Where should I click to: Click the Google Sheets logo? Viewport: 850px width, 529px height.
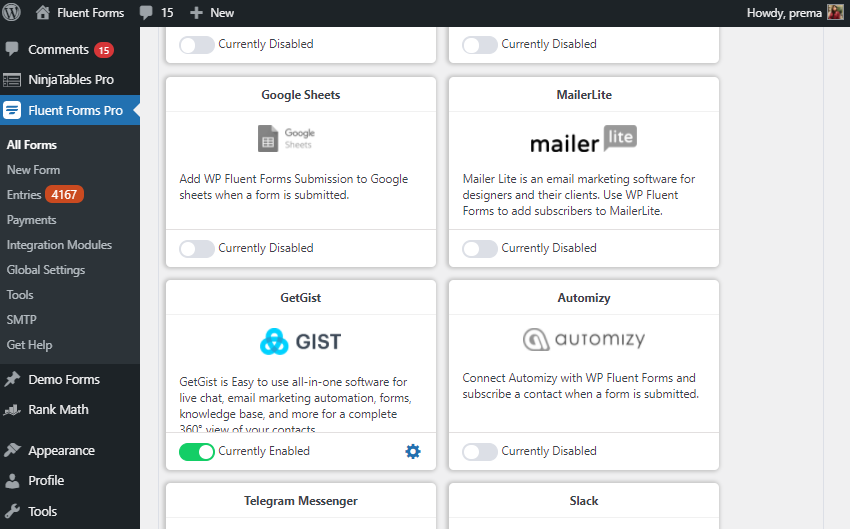point(286,138)
